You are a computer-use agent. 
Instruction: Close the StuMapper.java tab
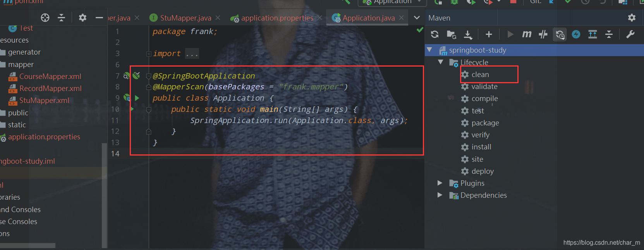click(x=218, y=18)
